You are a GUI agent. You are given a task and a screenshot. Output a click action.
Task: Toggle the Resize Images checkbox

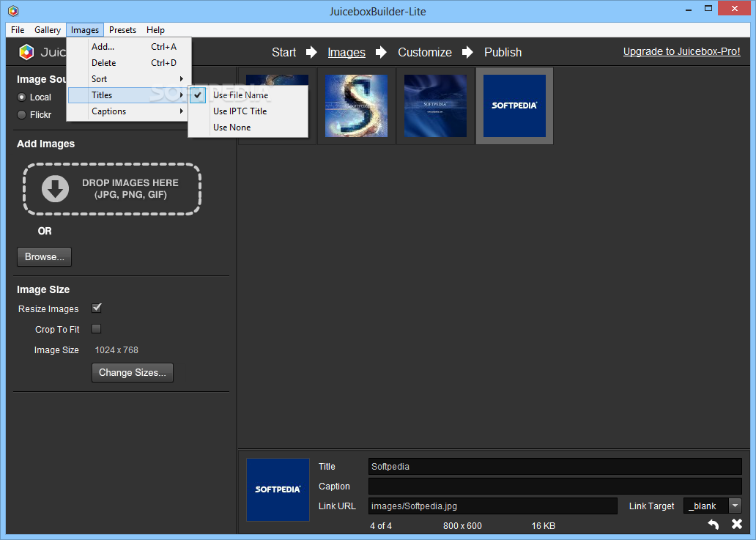click(x=97, y=308)
